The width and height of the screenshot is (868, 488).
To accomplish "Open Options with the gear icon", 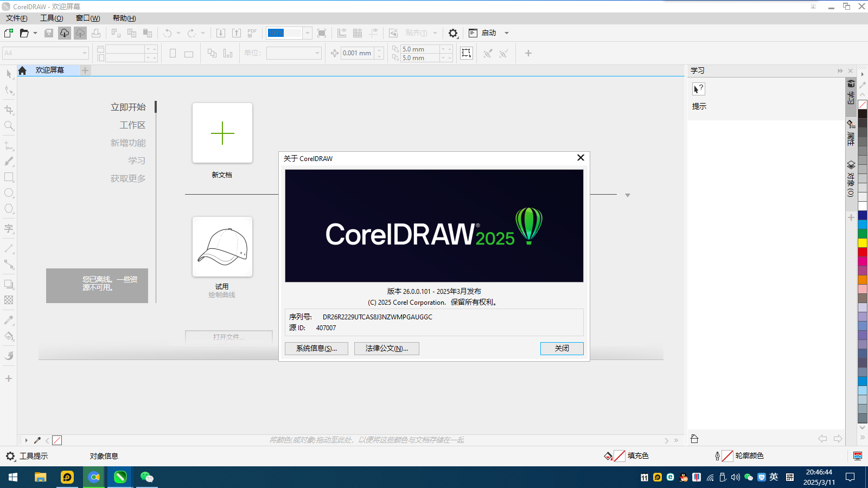I will pos(453,33).
